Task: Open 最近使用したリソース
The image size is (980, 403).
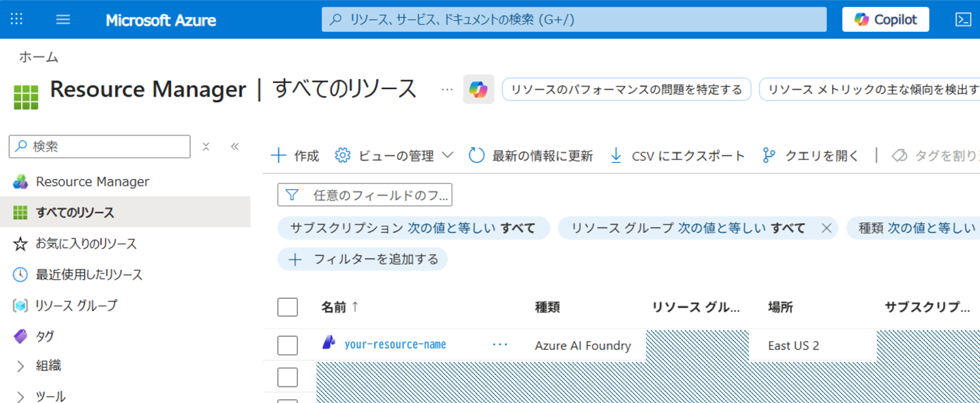Action: coord(89,274)
